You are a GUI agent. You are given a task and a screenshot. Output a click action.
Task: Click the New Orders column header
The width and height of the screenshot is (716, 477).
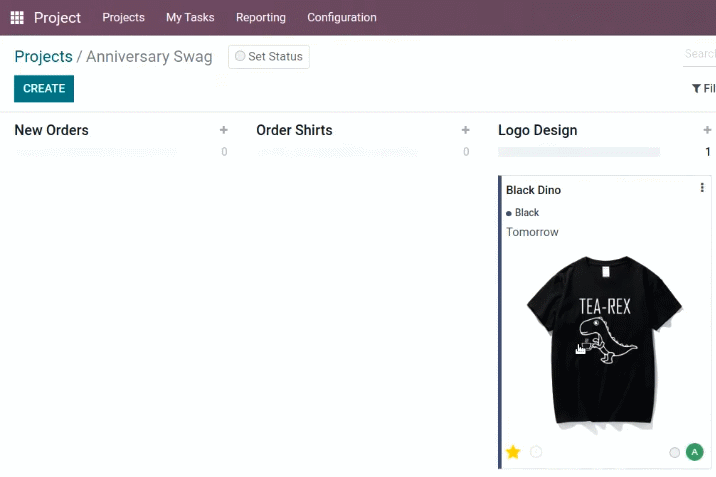tap(52, 130)
